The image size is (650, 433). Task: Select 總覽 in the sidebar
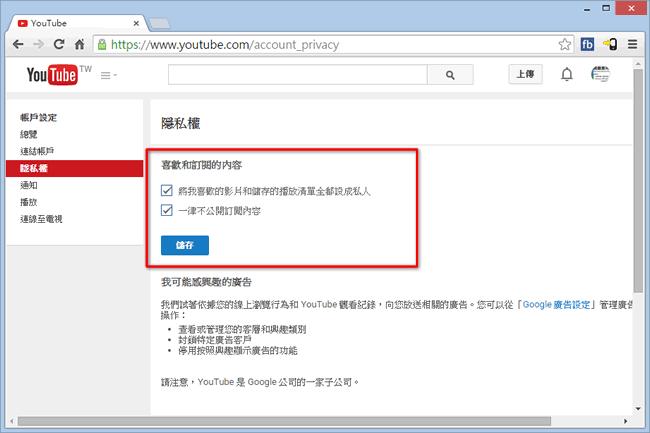pos(30,134)
